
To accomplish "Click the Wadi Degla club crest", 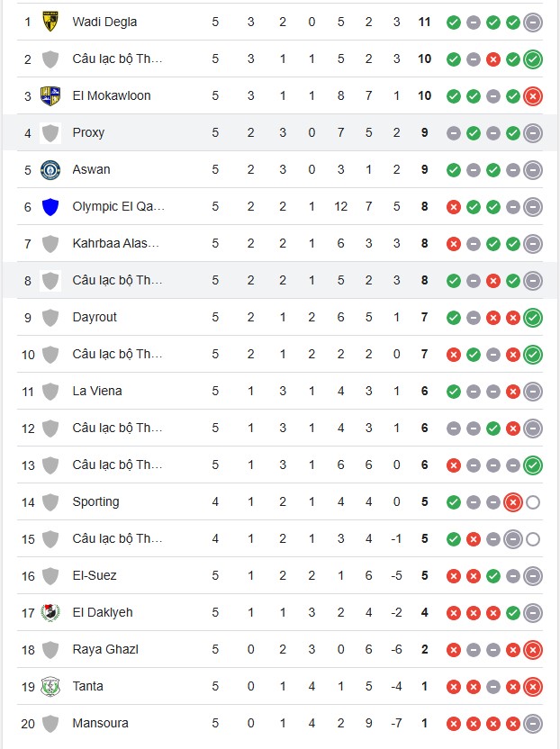I will pyautogui.click(x=50, y=22).
